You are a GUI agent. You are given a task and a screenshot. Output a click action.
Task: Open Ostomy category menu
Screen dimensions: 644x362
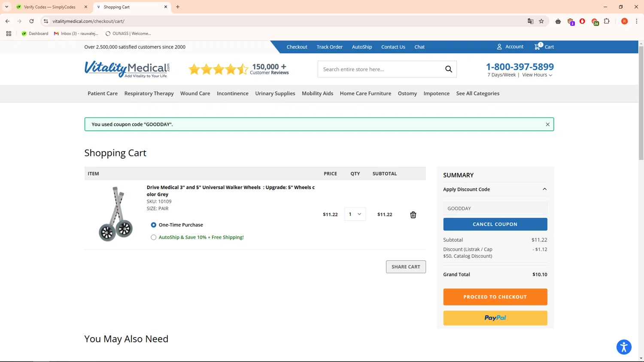(407, 94)
